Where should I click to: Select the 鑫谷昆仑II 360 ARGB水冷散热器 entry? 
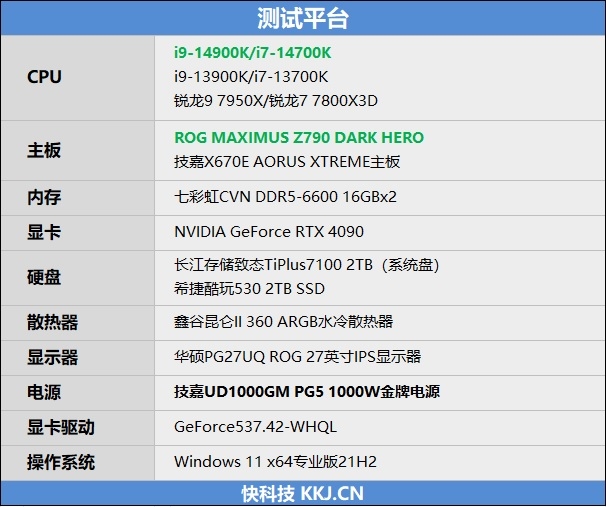(x=283, y=321)
